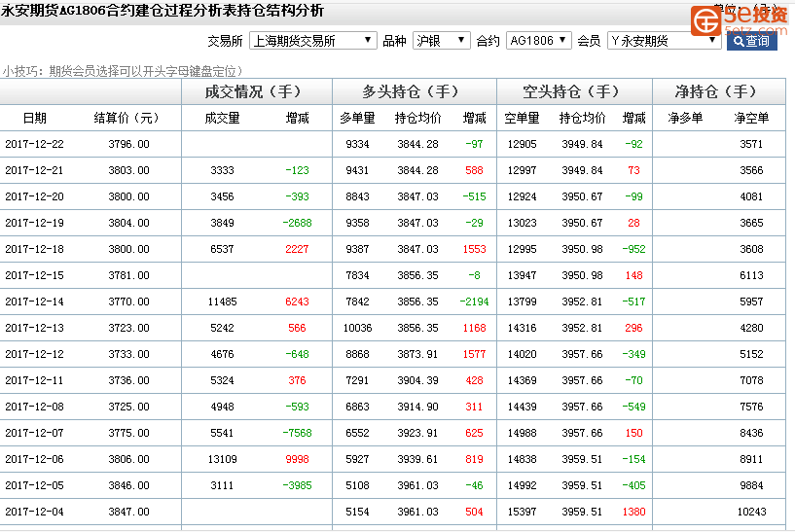Click settlement price 3803.00
Image resolution: width=795 pixels, height=532 pixels.
coord(128,170)
